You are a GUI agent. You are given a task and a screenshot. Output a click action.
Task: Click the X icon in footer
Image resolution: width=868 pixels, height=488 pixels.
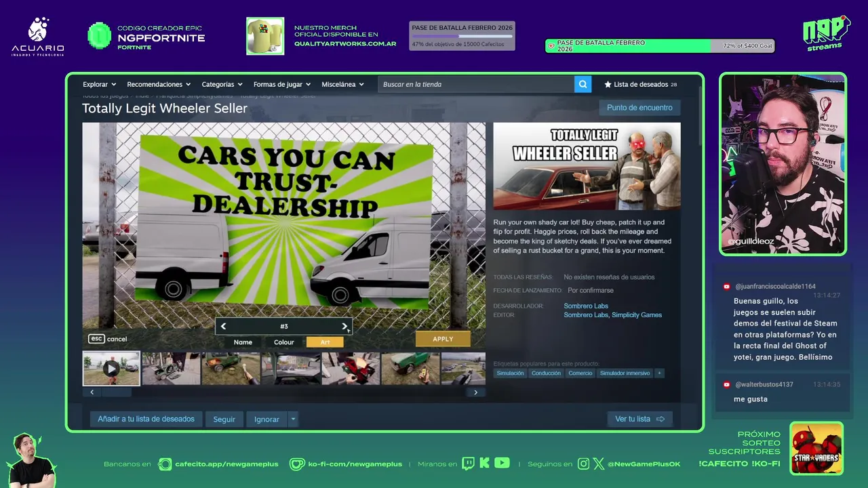(x=598, y=464)
